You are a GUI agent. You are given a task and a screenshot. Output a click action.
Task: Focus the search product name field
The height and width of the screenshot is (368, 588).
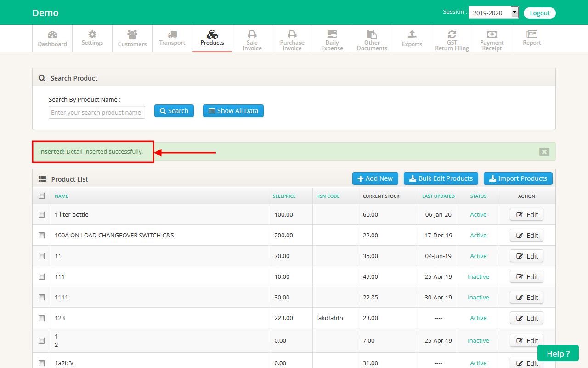point(96,112)
